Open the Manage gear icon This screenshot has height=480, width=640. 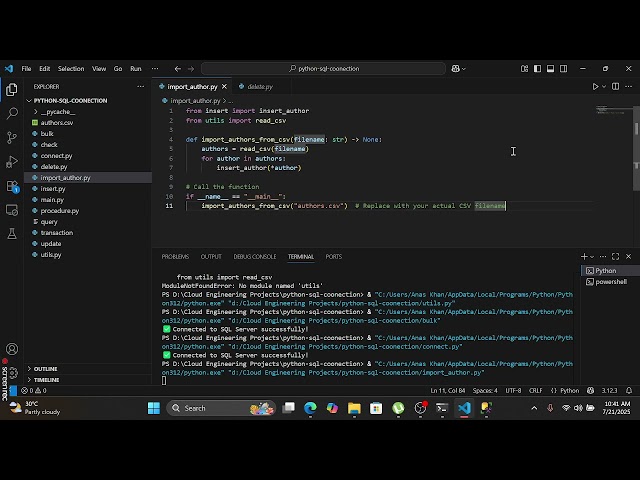tap(13, 373)
